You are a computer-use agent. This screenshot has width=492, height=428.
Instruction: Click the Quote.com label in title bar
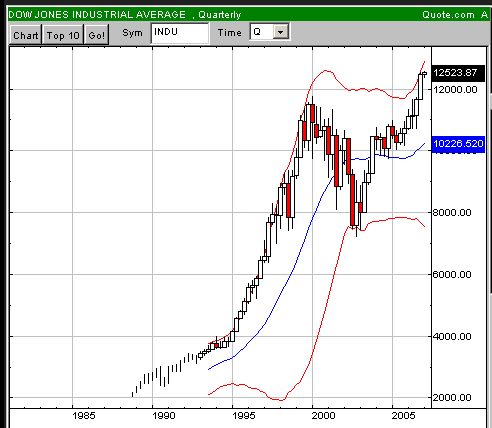(x=448, y=15)
